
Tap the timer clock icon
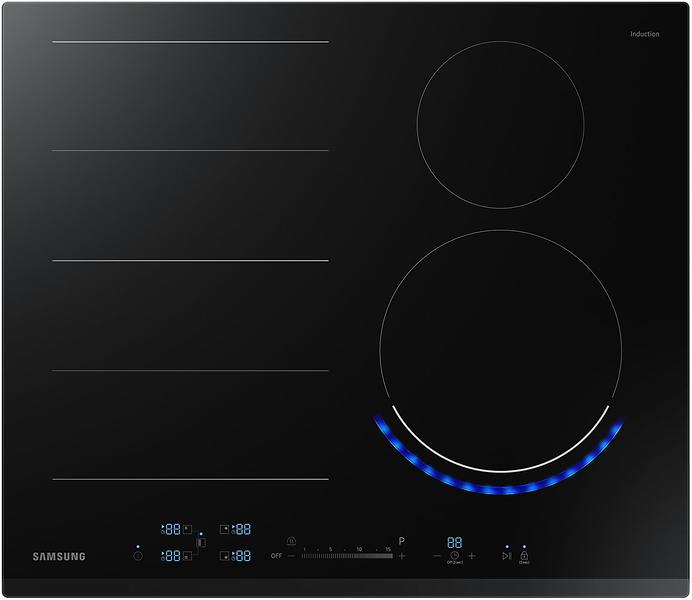coord(454,555)
